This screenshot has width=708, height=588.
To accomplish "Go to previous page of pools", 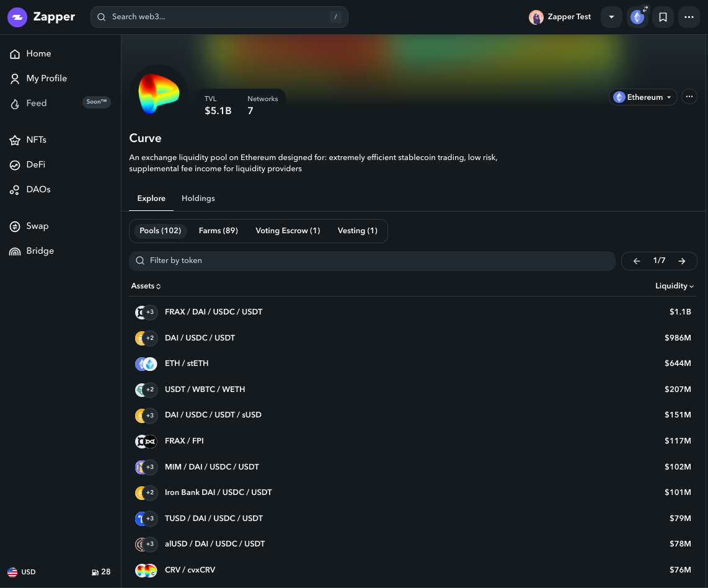I will tap(637, 261).
